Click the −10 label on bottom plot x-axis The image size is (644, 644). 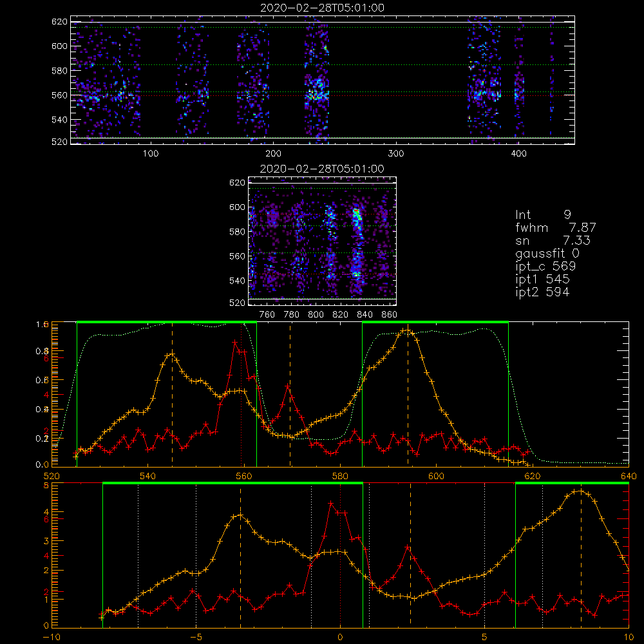point(52,638)
